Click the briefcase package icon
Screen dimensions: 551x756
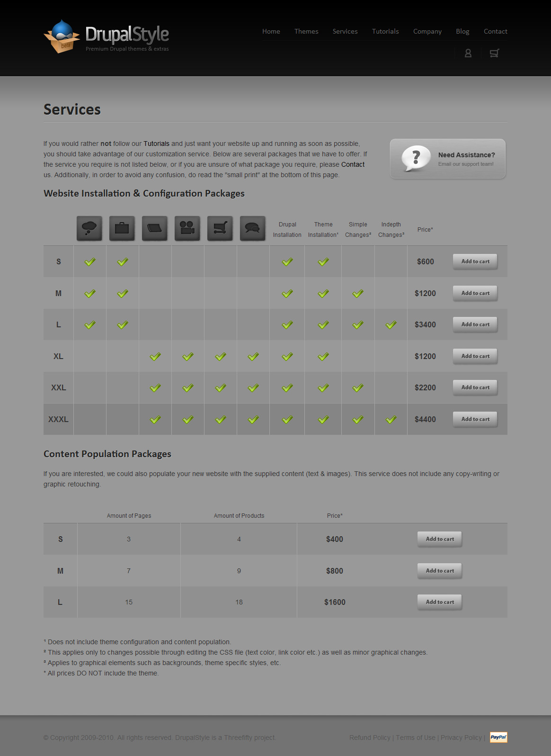coord(122,228)
